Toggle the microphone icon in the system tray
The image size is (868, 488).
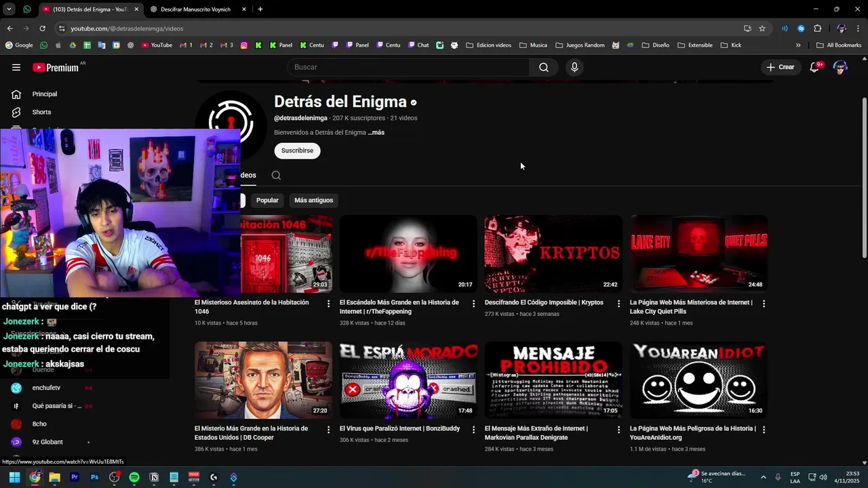point(778,477)
